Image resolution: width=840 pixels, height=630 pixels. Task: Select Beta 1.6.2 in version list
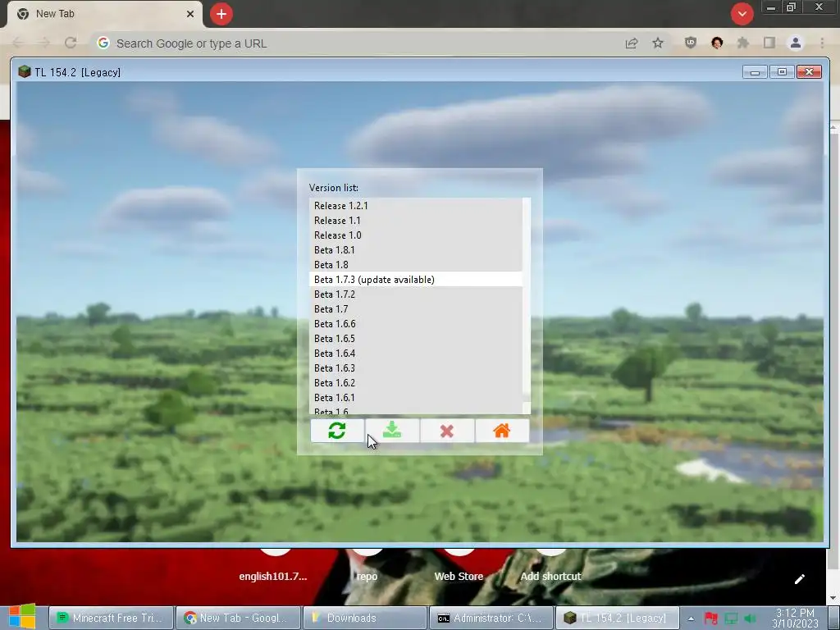click(416, 383)
